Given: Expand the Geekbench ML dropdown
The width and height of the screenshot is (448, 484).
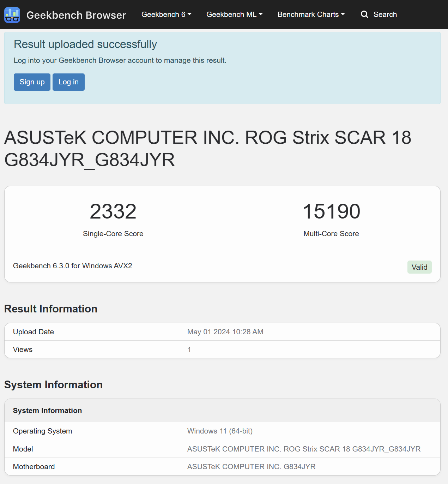Looking at the screenshot, I should pos(234,14).
